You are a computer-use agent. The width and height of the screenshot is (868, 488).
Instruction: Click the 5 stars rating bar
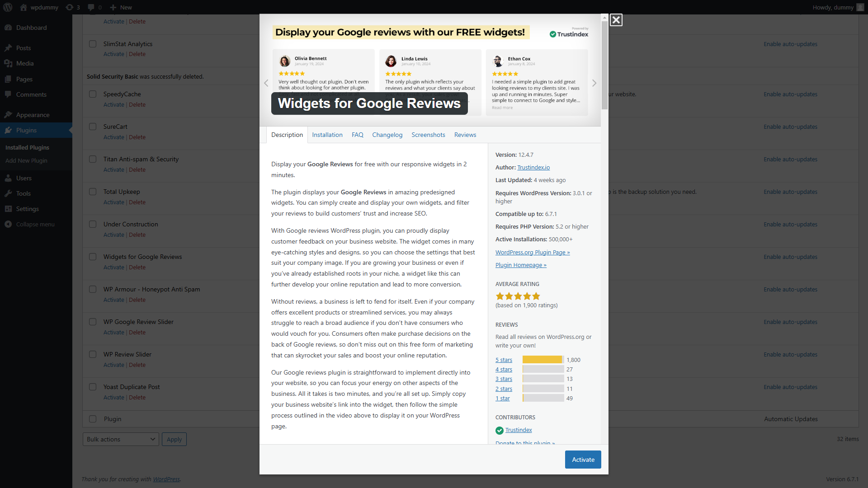pos(543,360)
